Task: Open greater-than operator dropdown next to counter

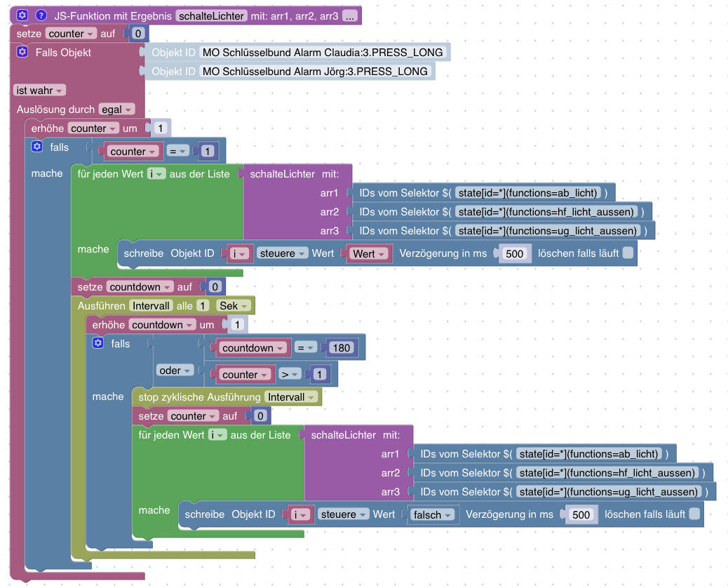Action: [290, 375]
